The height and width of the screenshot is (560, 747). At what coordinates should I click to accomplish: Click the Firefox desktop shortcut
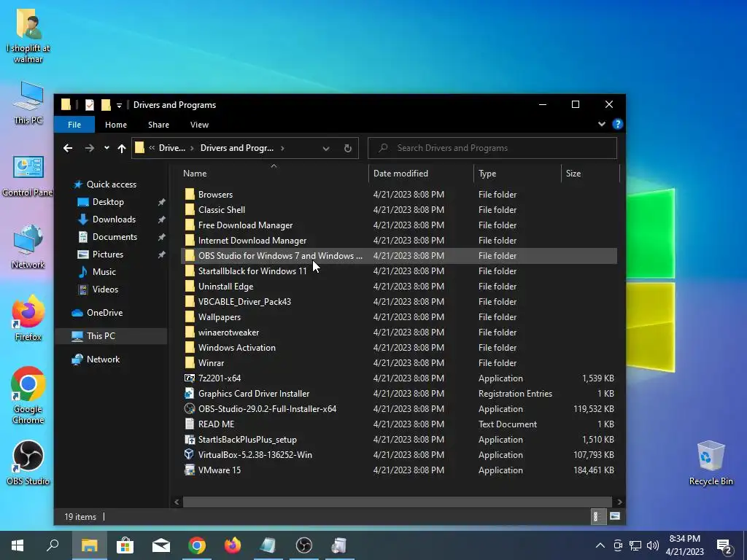[28, 319]
